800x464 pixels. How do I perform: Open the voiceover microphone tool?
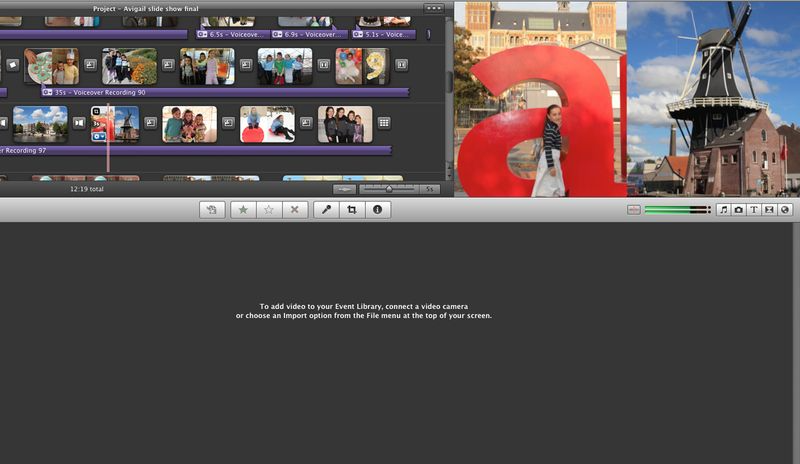point(326,210)
